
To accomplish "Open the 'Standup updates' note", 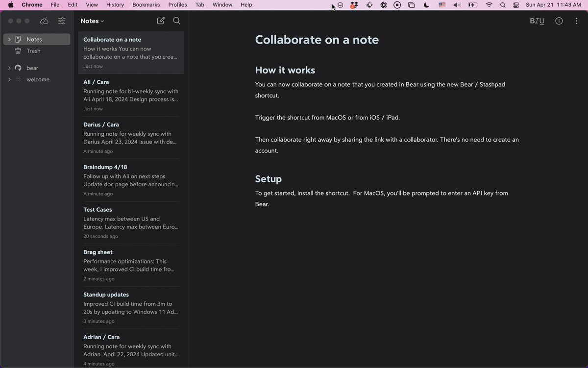I will [131, 308].
